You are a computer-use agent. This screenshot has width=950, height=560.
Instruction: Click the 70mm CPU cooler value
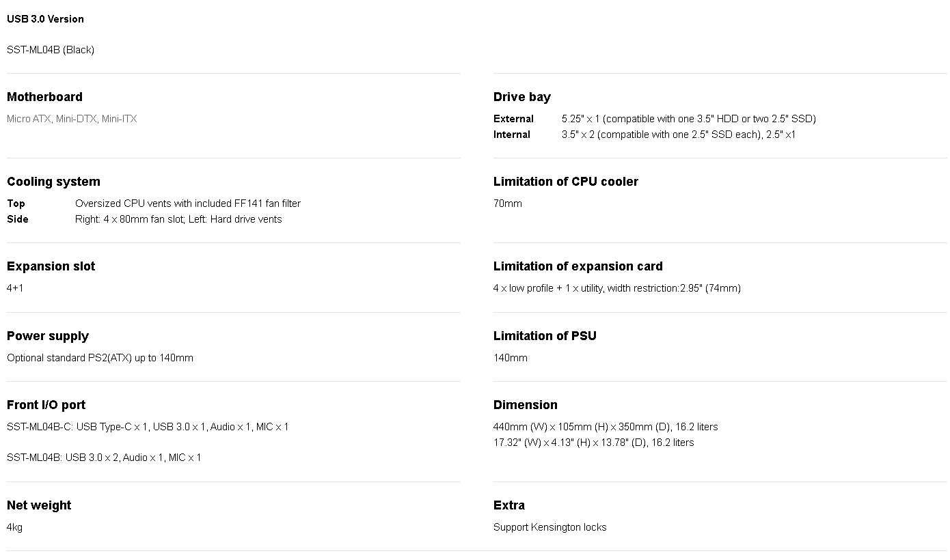[x=508, y=204]
